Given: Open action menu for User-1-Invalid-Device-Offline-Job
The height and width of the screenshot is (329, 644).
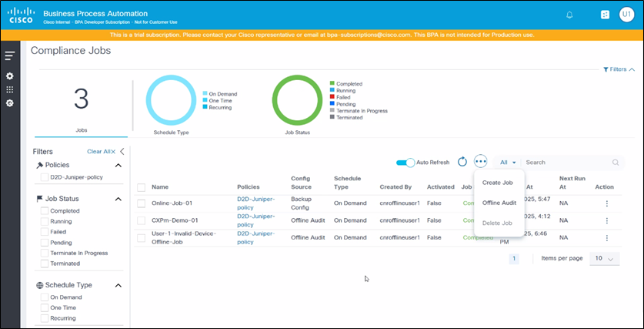Looking at the screenshot, I should pos(606,238).
